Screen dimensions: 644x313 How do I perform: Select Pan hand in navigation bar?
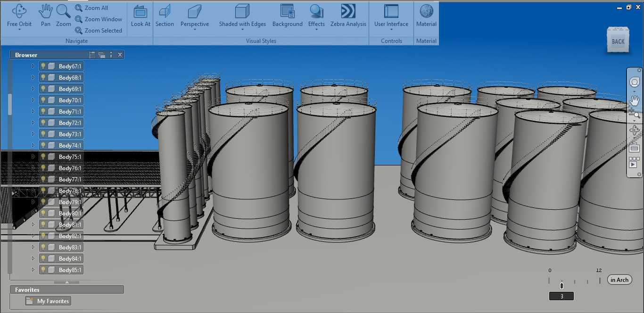point(634,100)
